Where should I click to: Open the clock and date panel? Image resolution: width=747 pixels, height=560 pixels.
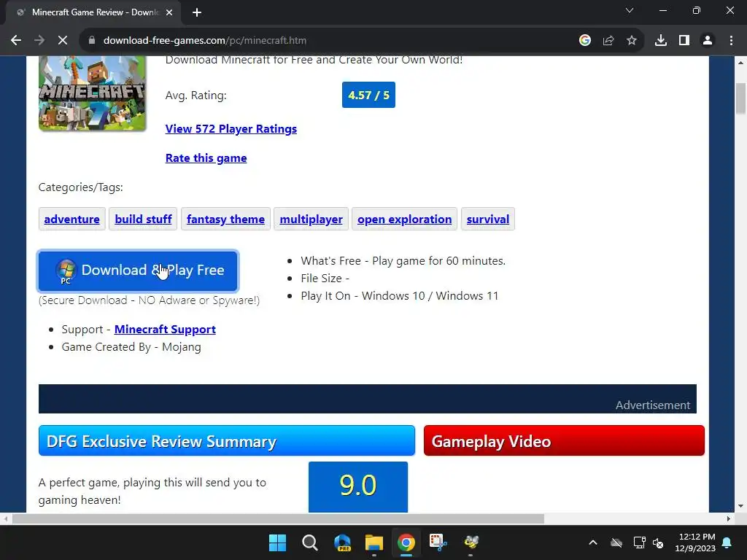pyautogui.click(x=695, y=542)
